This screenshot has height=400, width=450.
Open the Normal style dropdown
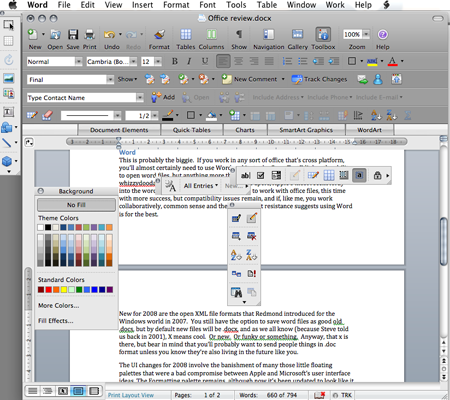pos(79,62)
